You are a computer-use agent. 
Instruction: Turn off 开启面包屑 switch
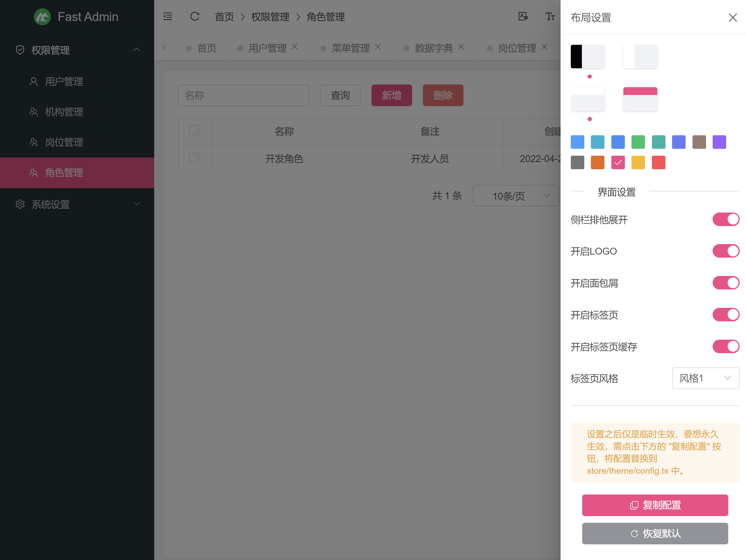(x=726, y=283)
